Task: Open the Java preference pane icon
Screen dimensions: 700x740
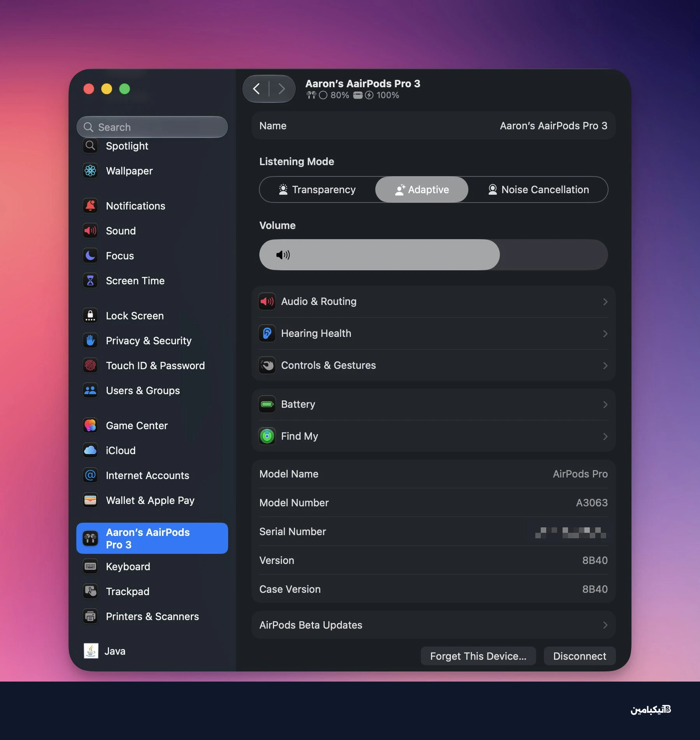Action: [x=91, y=651]
